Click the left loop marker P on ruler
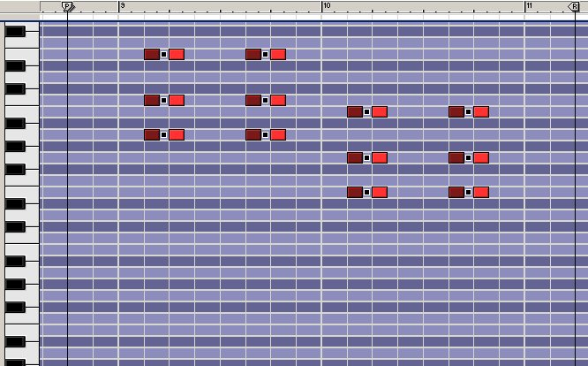The height and width of the screenshot is (366, 588). click(x=68, y=6)
